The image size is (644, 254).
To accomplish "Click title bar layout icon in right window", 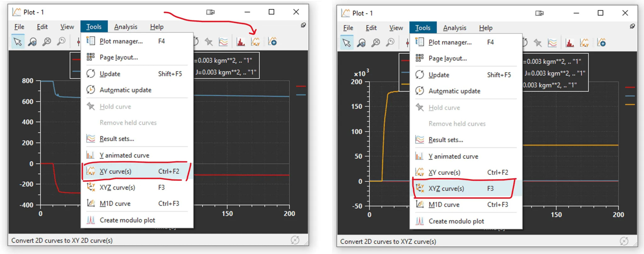I will (x=539, y=13).
